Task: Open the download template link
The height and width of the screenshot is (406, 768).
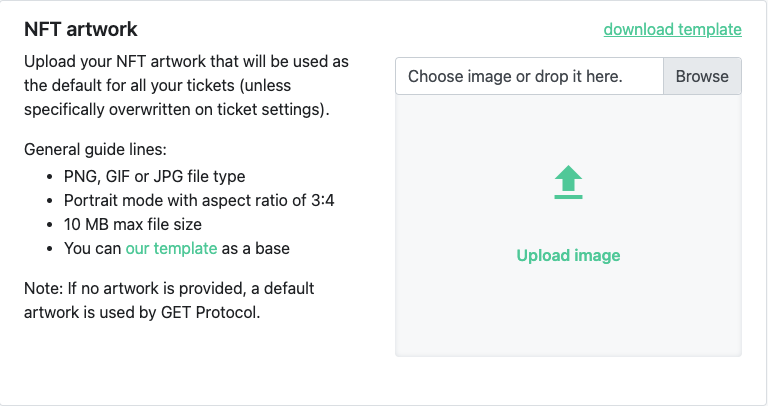Action: point(672,29)
